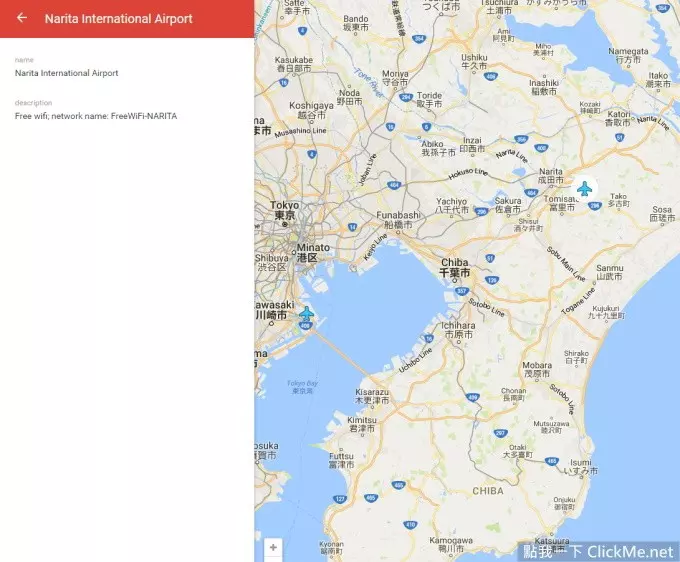Click the 'description' field label

33,103
